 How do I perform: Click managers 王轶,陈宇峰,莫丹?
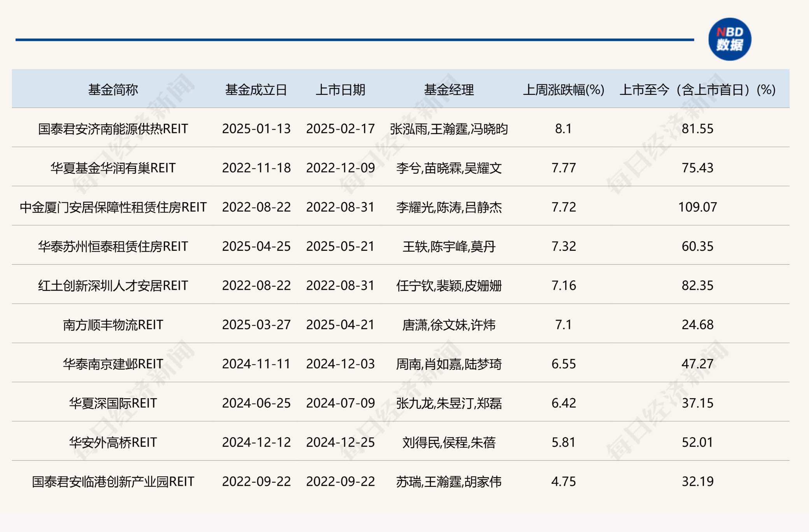pos(449,247)
